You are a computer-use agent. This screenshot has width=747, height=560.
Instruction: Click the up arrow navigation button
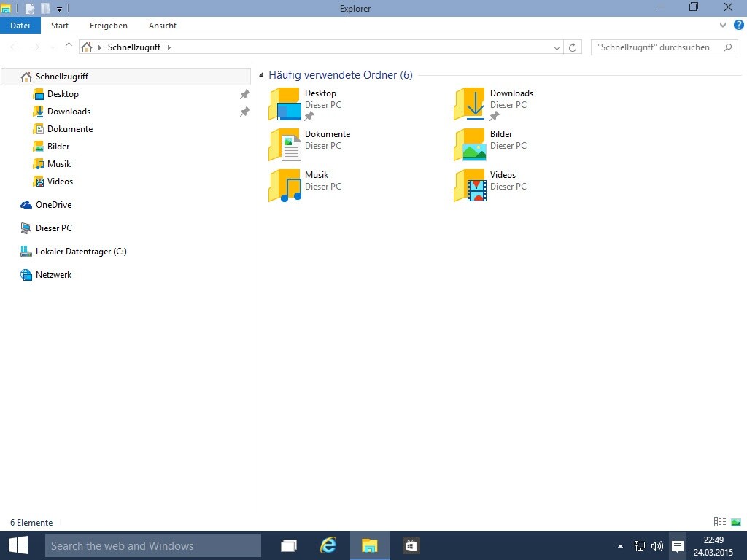tap(69, 47)
